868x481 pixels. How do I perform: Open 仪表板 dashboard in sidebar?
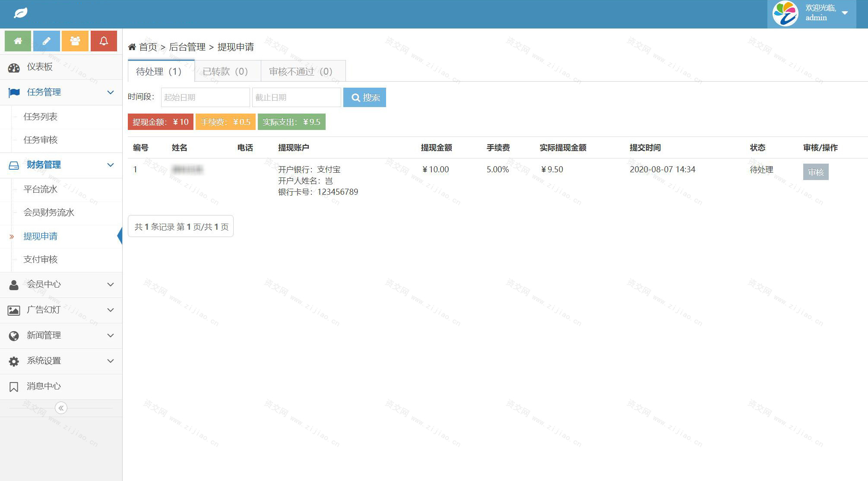pyautogui.click(x=61, y=67)
